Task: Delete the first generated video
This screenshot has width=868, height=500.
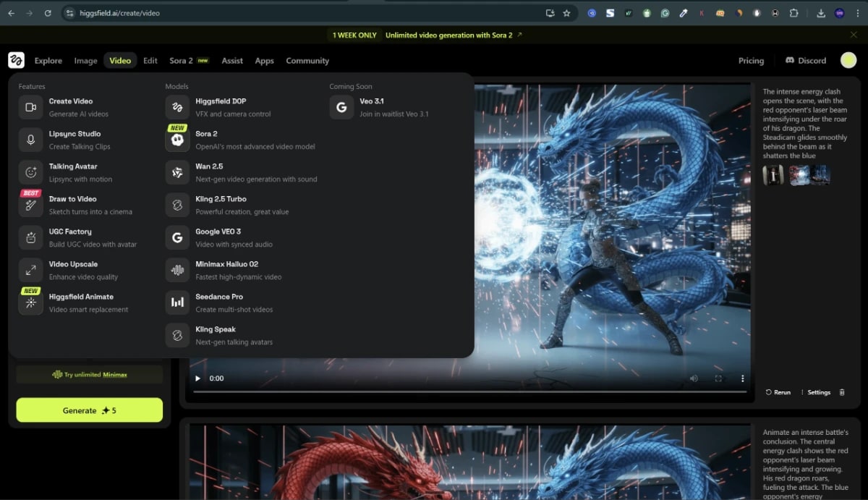Action: (842, 392)
